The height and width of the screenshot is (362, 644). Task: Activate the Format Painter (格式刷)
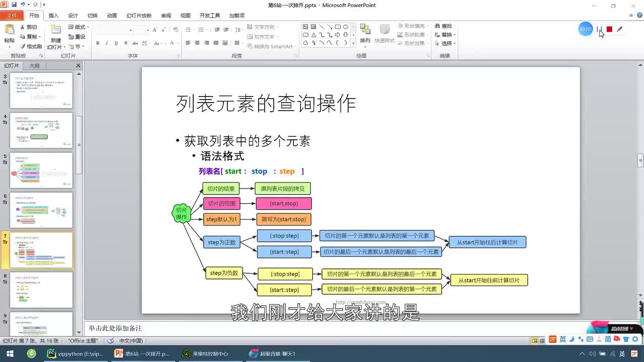[30, 46]
